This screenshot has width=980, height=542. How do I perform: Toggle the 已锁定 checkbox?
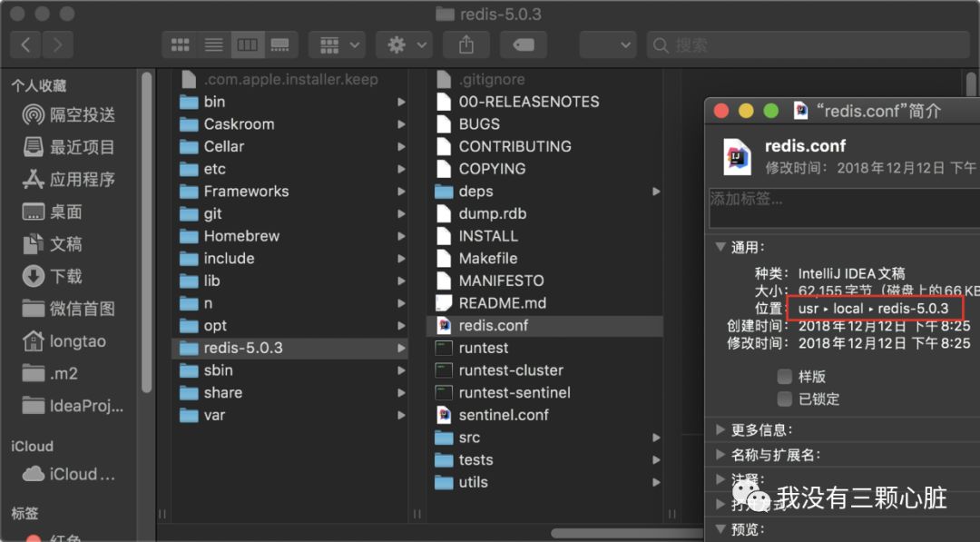[785, 399]
